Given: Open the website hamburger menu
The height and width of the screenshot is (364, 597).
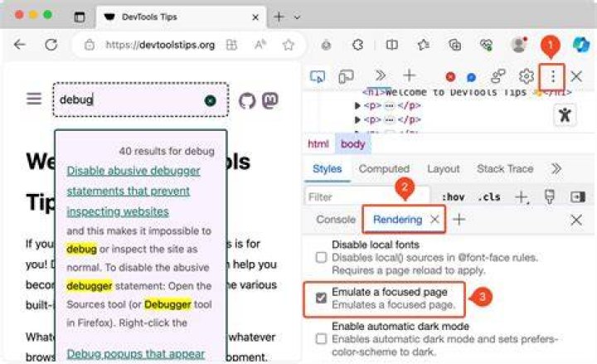Looking at the screenshot, I should pyautogui.click(x=34, y=99).
